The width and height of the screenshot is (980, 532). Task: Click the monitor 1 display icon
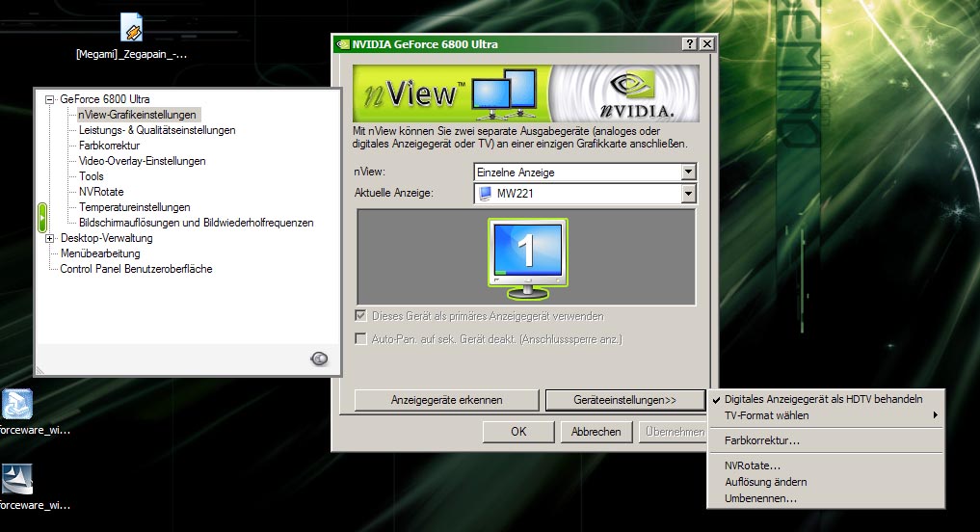coord(527,259)
